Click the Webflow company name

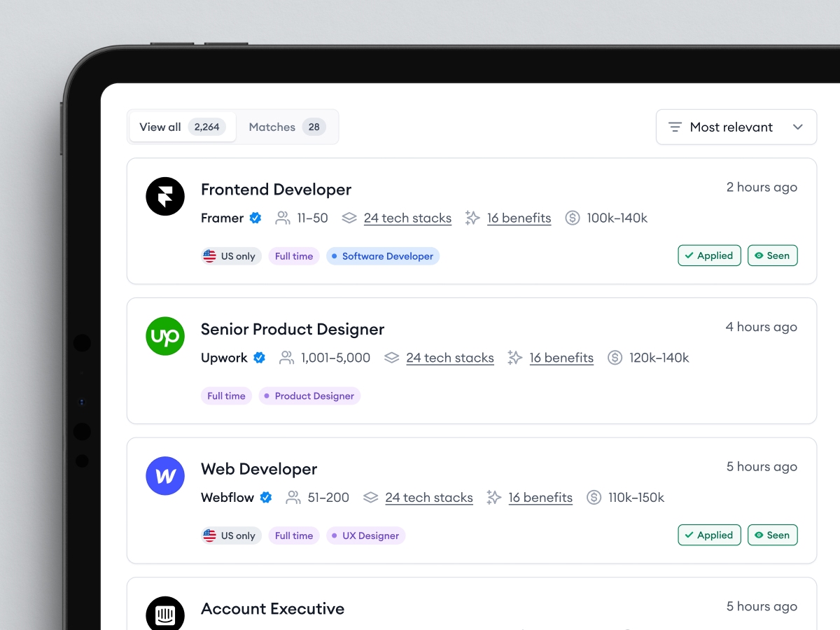(227, 498)
